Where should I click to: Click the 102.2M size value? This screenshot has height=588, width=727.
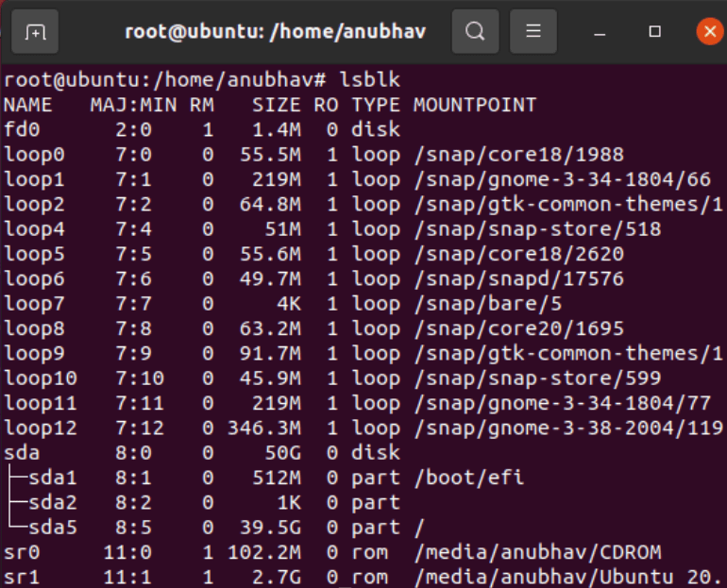point(264,552)
